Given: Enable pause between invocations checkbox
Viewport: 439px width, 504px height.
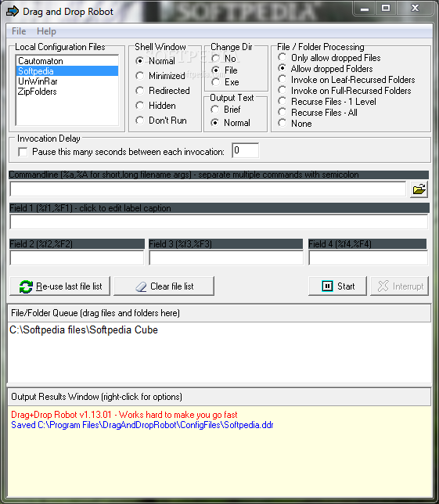Looking at the screenshot, I should (23, 152).
